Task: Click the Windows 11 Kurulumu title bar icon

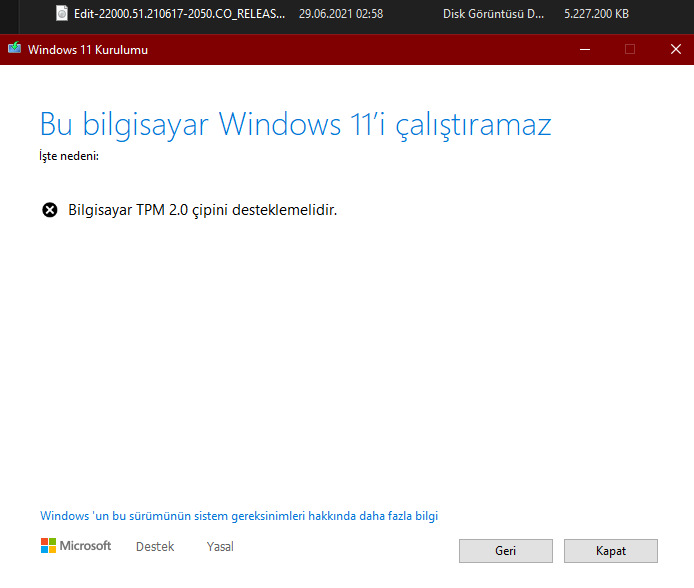Action: tap(15, 48)
